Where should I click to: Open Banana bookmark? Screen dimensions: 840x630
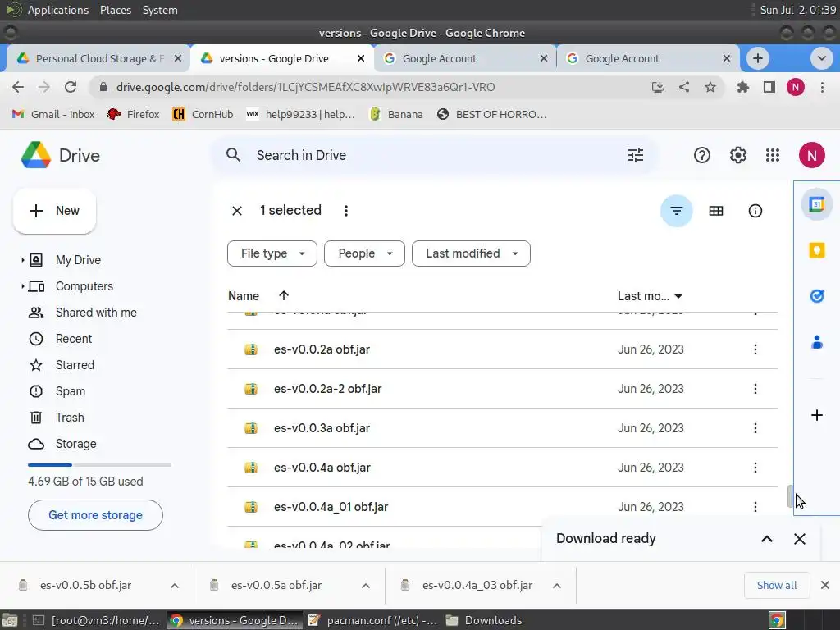click(396, 114)
